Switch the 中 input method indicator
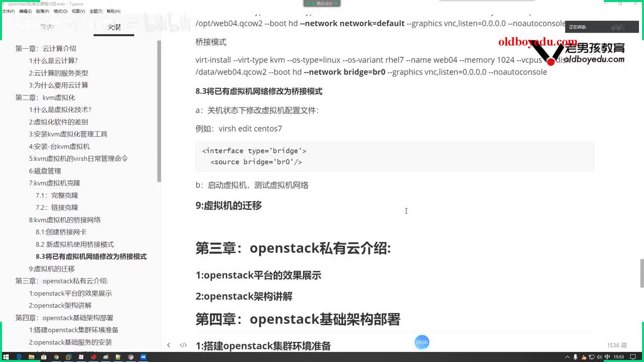Screen dimensions: 644x362 [607, 356]
